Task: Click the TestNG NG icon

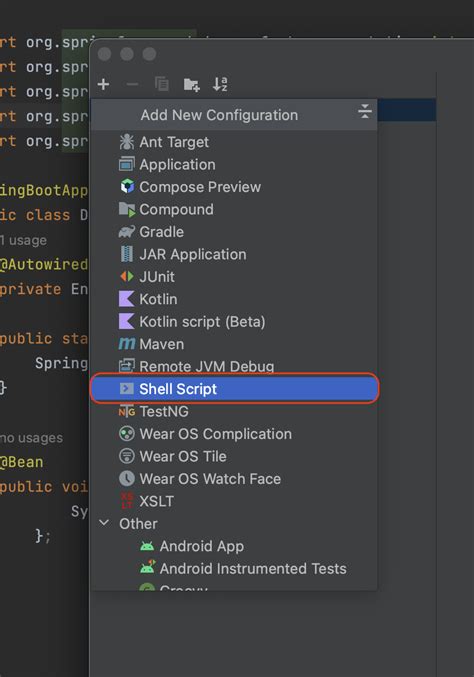Action: [x=126, y=411]
